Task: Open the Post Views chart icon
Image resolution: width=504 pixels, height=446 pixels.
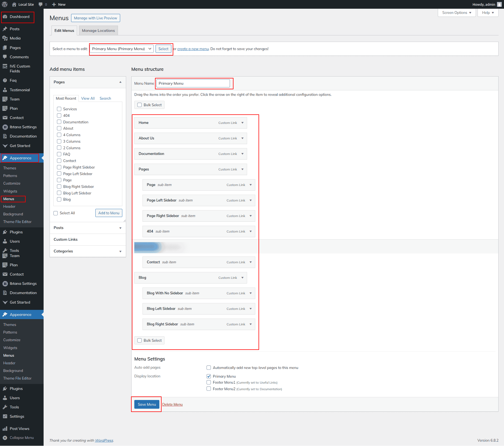Action: tap(5, 429)
